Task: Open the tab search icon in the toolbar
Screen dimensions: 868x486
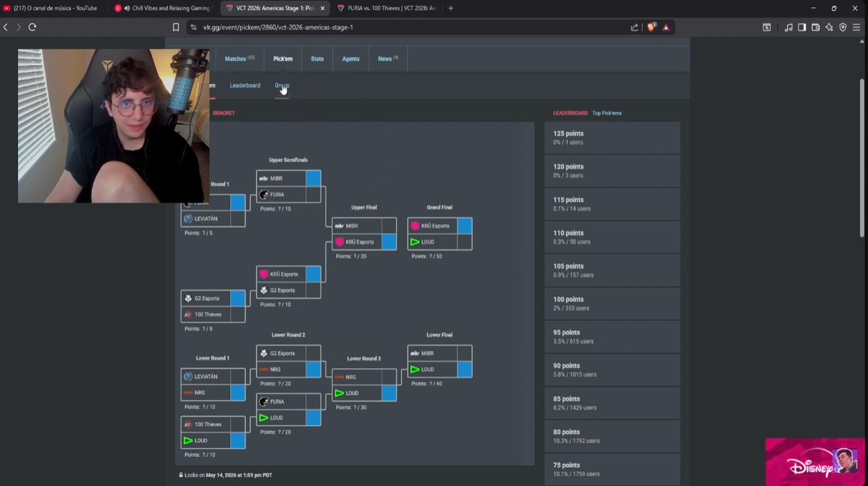Action: [767, 27]
